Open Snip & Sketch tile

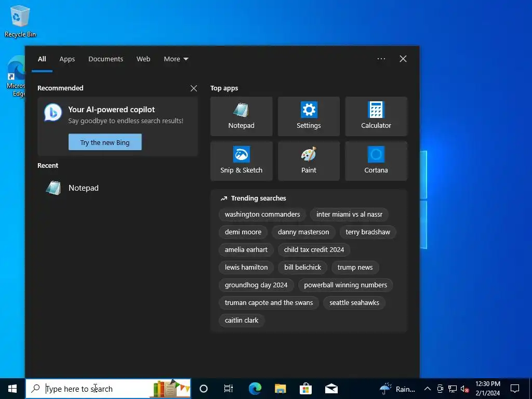pos(241,161)
